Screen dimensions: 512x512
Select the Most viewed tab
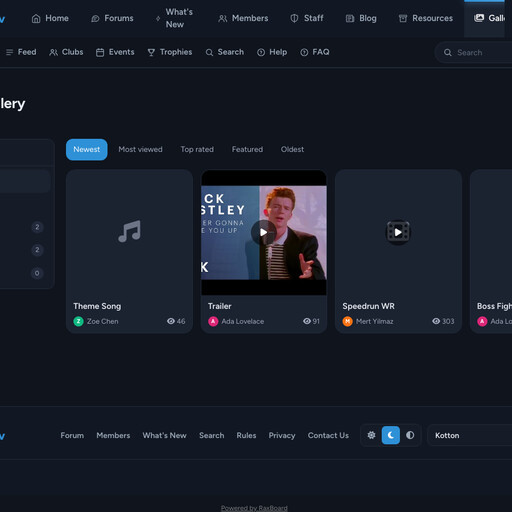[x=140, y=149]
